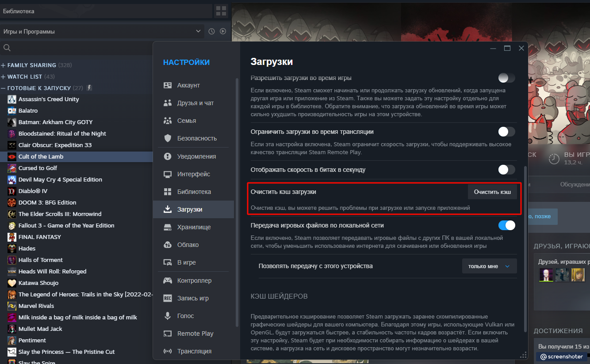Enable Отображать скорость в битах в секунду

coord(507,170)
